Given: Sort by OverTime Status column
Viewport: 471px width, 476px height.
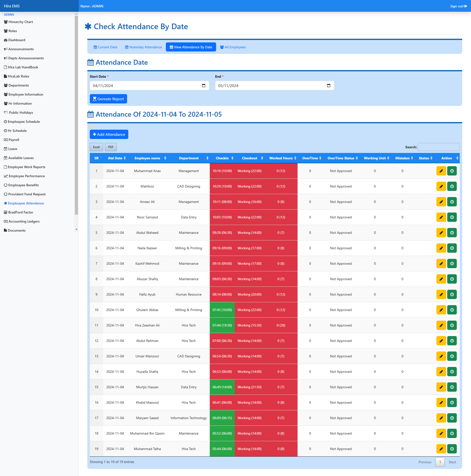Looking at the screenshot, I should (x=341, y=158).
